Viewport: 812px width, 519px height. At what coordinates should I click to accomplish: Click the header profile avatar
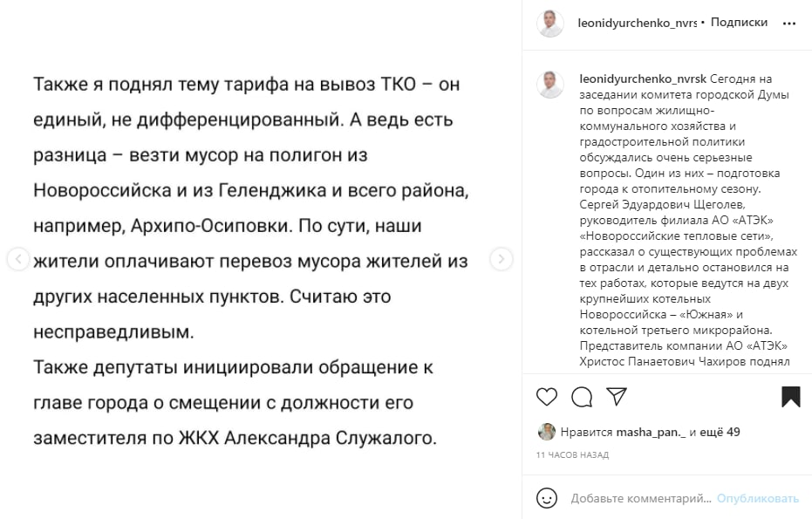coord(550,24)
